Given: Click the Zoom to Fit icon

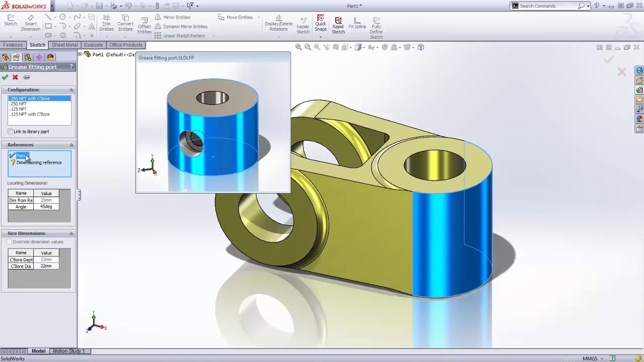Looking at the screenshot, I should (298, 47).
